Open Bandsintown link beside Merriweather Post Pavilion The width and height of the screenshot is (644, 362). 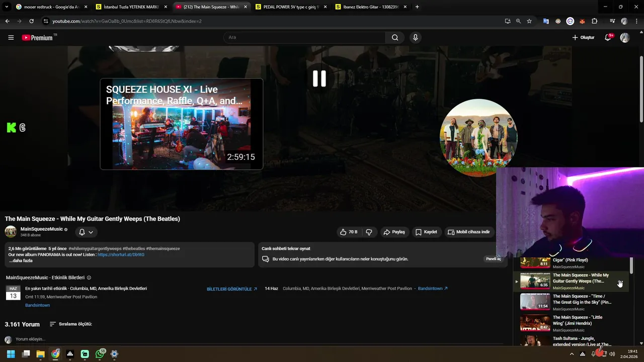(x=433, y=289)
